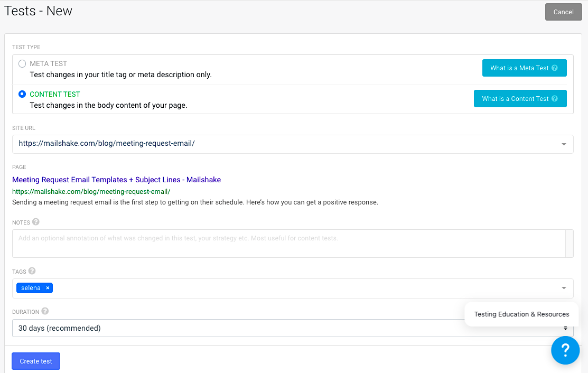This screenshot has height=373, width=588.
Task: Click What is a Meta Test button
Action: pos(524,68)
